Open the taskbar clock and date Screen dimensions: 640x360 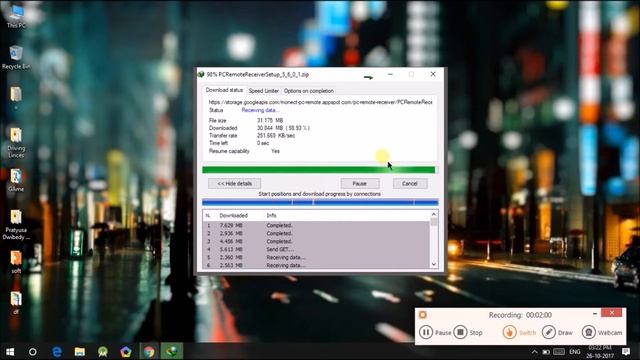[x=600, y=351]
